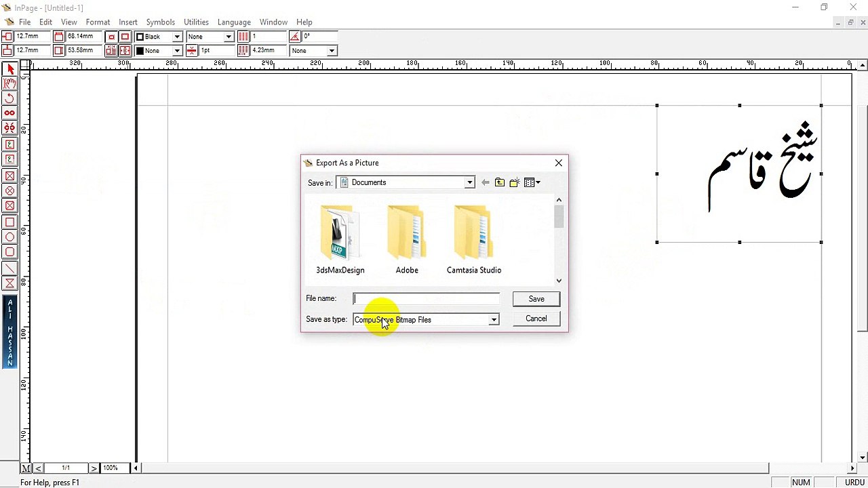
Task: Create new folder in save dialog
Action: 515,182
